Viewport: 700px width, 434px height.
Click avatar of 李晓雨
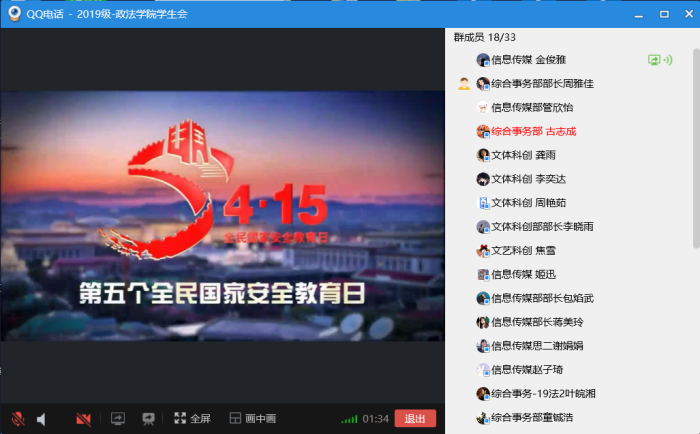(x=483, y=226)
